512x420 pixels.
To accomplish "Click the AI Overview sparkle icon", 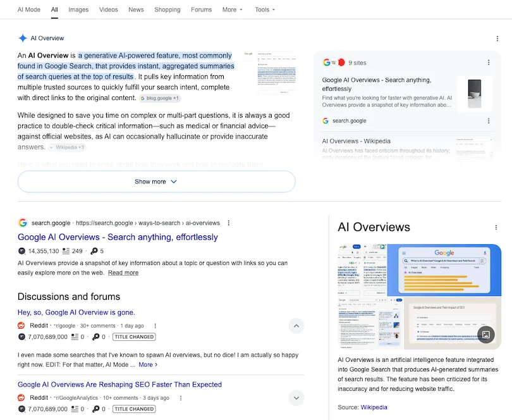I will [23, 38].
